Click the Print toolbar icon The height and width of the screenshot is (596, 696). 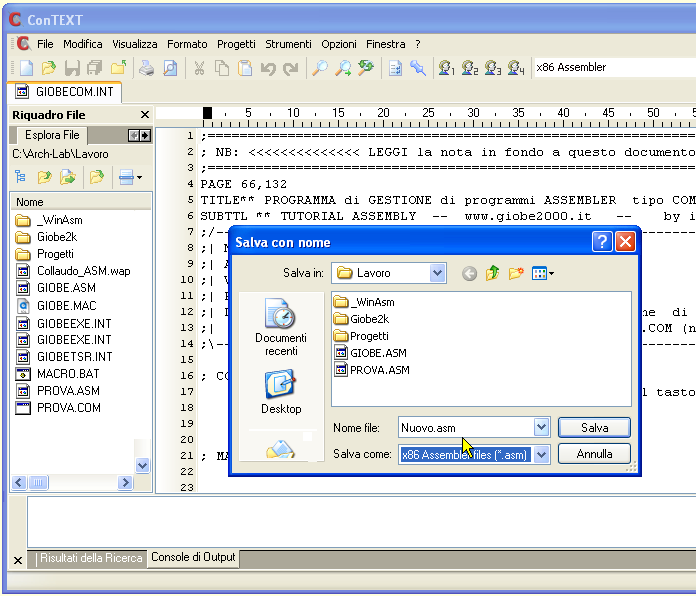(x=146, y=68)
